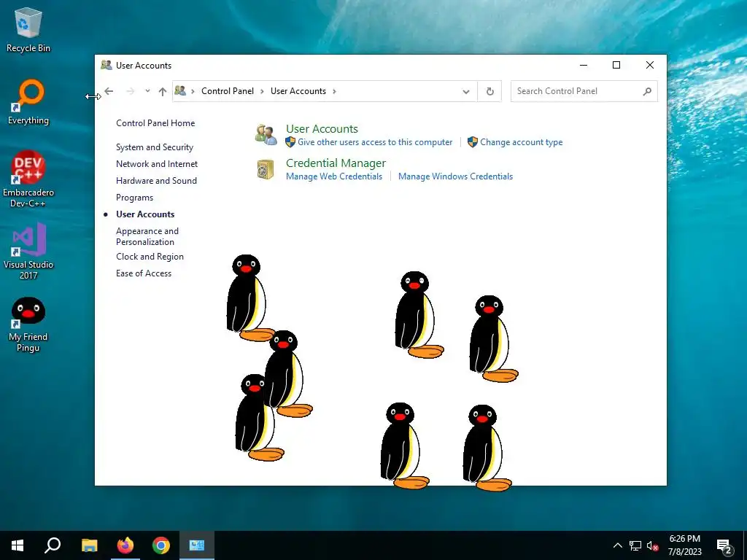Click the Control Panel breadcrumb
This screenshot has height=560, width=747.
[x=228, y=91]
